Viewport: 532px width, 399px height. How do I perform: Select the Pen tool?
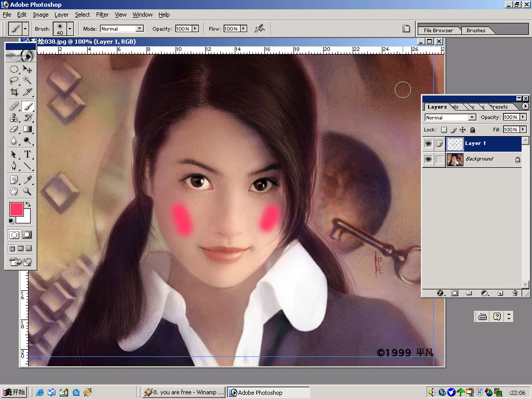click(x=14, y=166)
